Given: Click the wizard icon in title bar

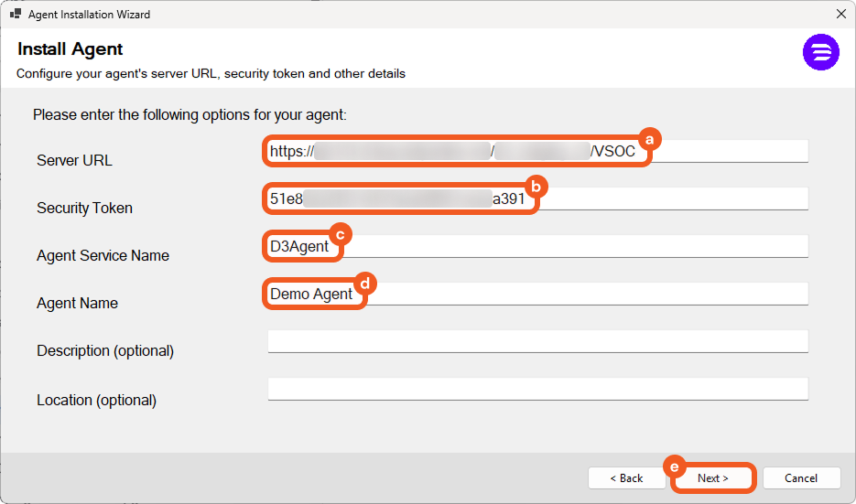Looking at the screenshot, I should pyautogui.click(x=16, y=15).
